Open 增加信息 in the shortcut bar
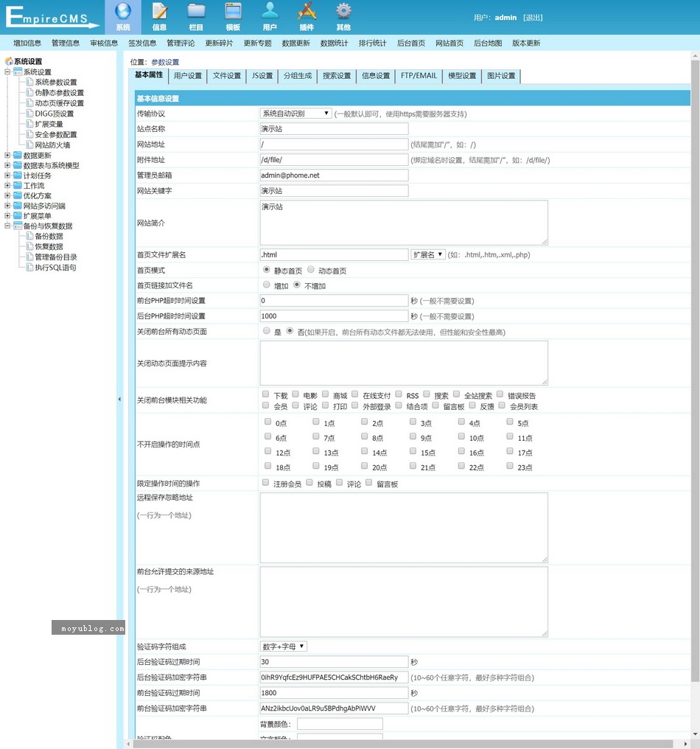The height and width of the screenshot is (749, 700). click(27, 43)
